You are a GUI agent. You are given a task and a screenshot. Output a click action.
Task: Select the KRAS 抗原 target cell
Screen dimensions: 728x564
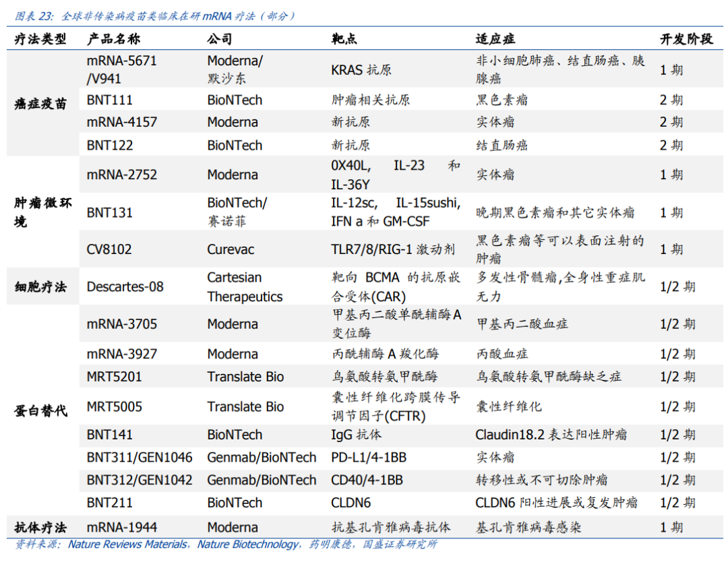(x=361, y=69)
